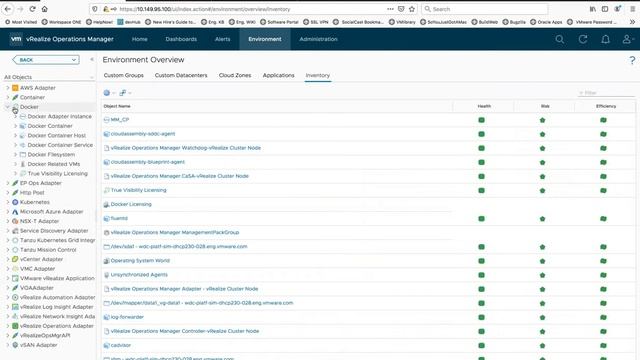
Task: Click the vm logo in header
Action: 16,39
